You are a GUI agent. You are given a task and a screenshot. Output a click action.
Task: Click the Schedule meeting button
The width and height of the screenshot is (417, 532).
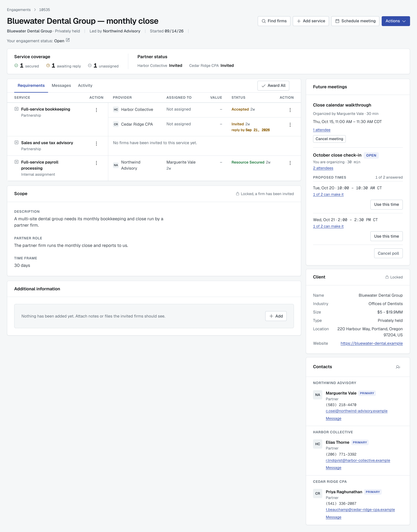pos(355,21)
